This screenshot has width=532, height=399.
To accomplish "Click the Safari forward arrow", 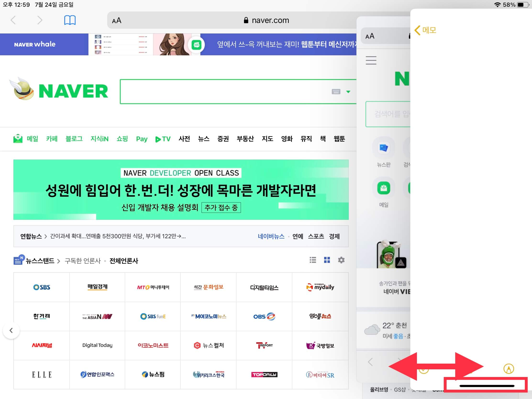I will [40, 20].
